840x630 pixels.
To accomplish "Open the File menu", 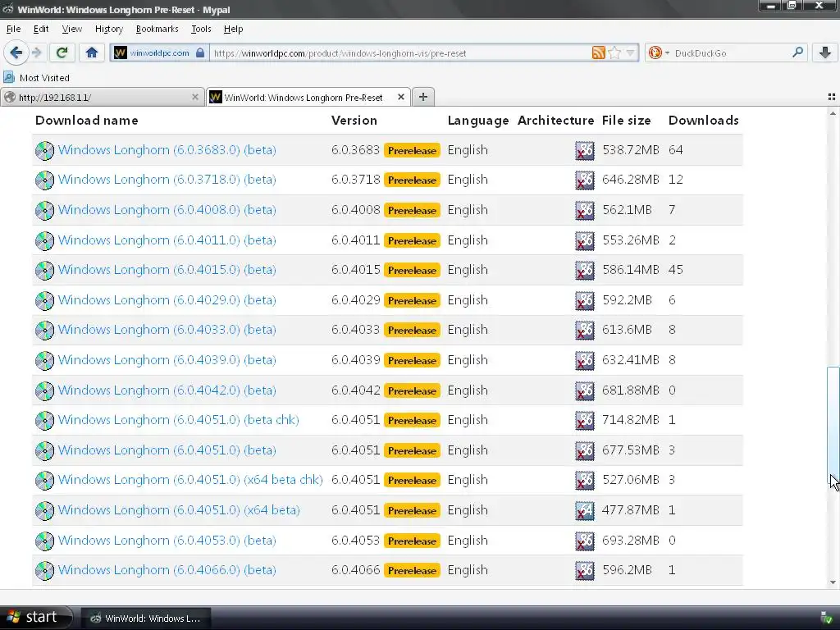I will tap(13, 29).
